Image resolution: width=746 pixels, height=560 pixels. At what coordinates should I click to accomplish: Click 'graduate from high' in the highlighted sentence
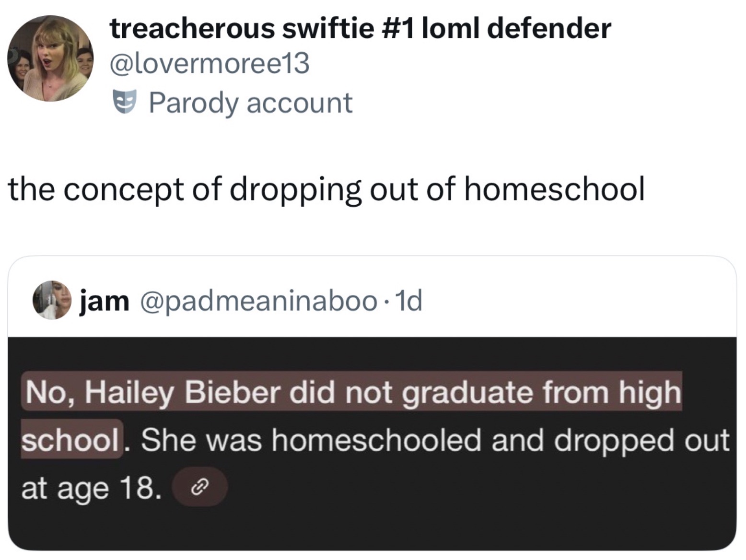pyautogui.click(x=541, y=392)
